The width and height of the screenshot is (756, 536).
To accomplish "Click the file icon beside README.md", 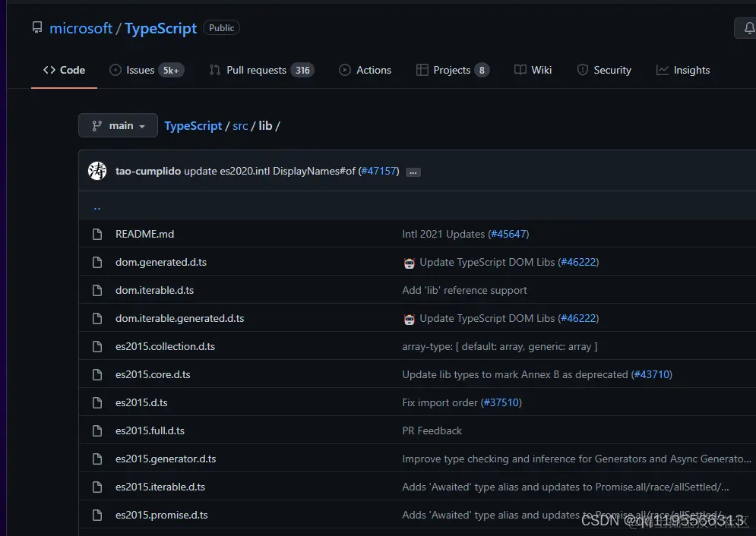I will (97, 234).
